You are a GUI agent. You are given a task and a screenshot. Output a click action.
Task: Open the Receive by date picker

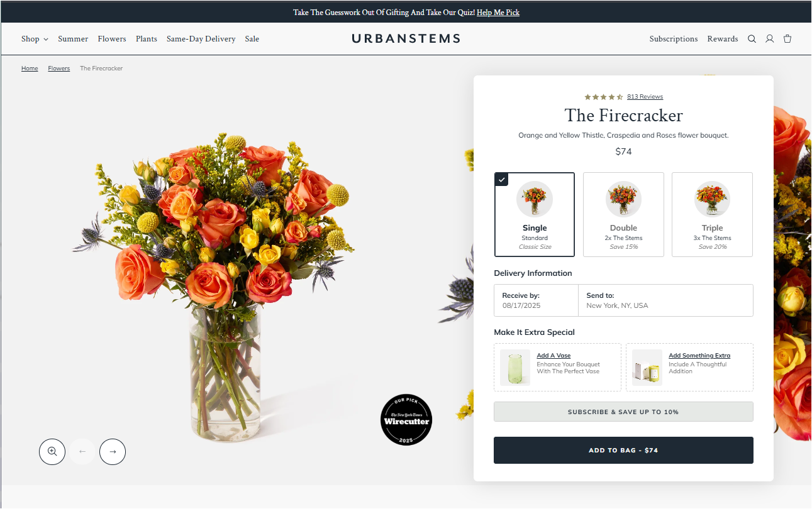click(x=536, y=300)
